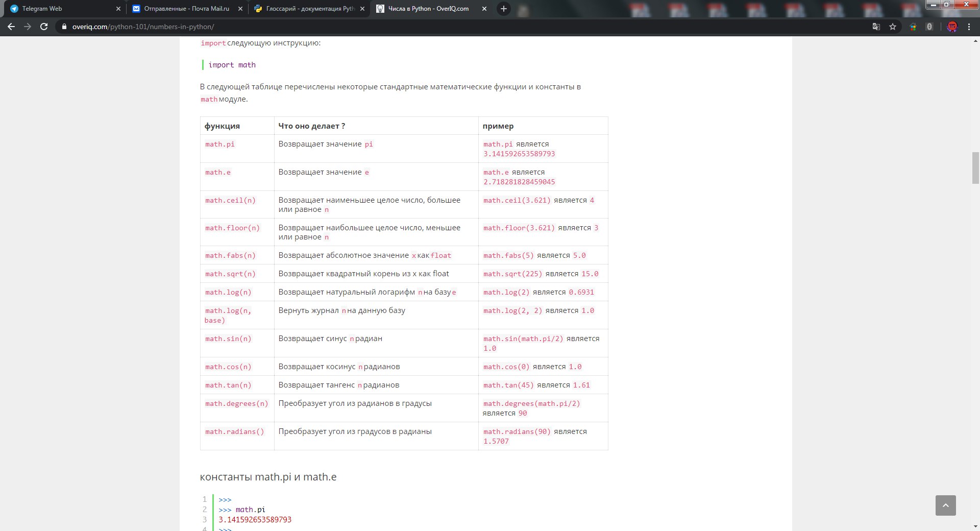Click the math.fabs(5) example text
This screenshot has height=531, width=980.
[x=508, y=256]
